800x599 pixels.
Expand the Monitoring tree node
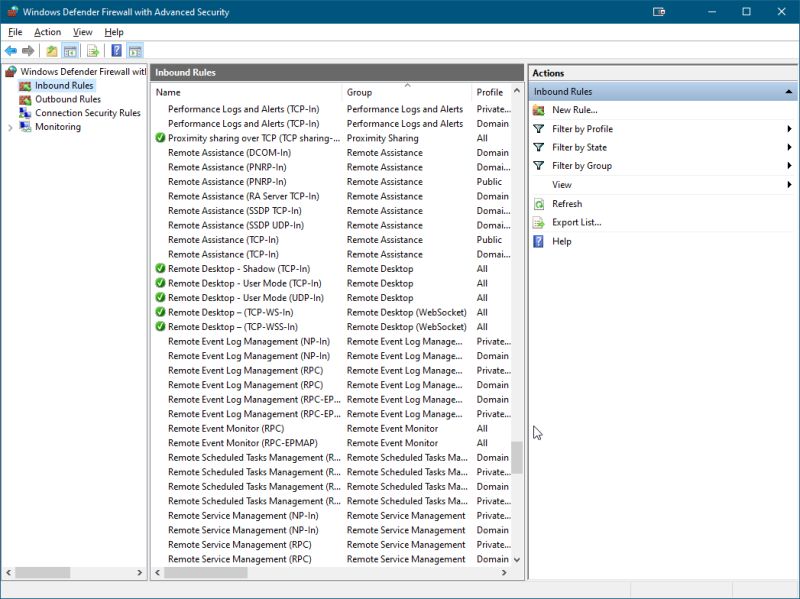pos(10,128)
